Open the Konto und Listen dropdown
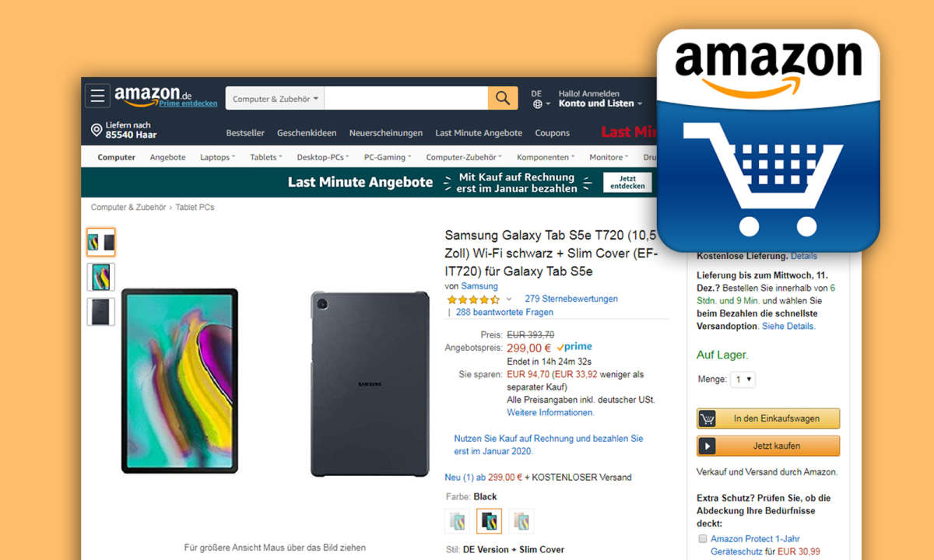The image size is (934, 560). [x=601, y=103]
